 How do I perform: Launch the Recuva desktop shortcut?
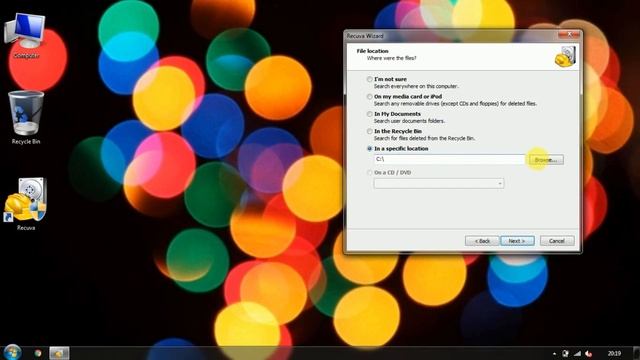tap(26, 204)
